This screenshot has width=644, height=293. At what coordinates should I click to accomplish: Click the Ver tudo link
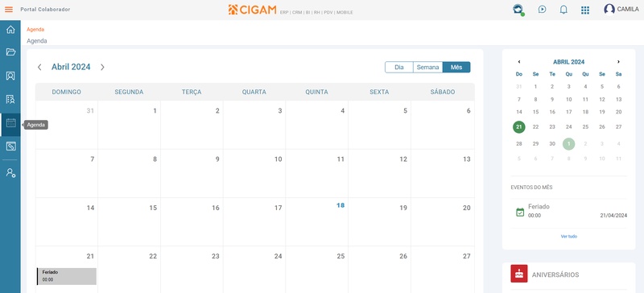(x=569, y=237)
